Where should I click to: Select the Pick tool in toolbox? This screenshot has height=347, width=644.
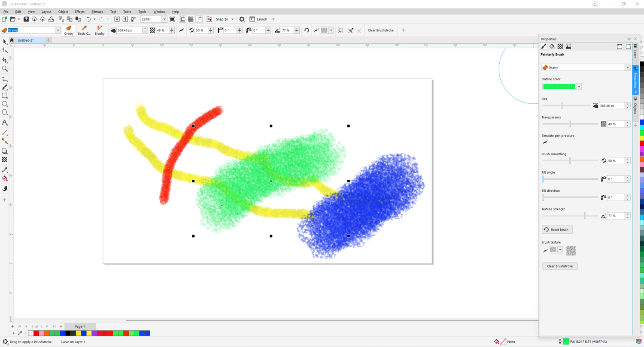(5, 42)
